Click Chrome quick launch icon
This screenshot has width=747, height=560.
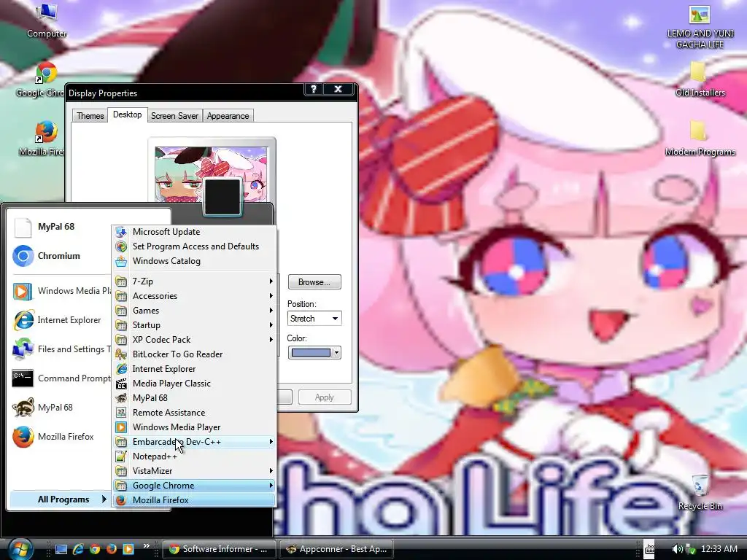pyautogui.click(x=95, y=549)
